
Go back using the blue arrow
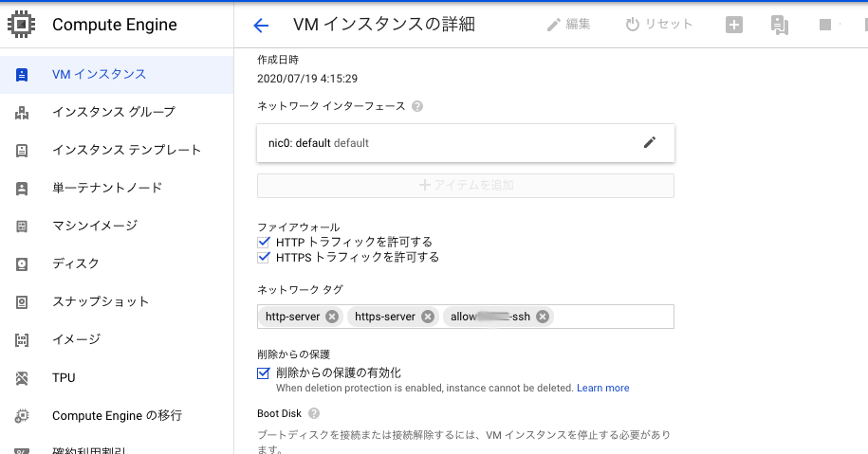pyautogui.click(x=261, y=25)
